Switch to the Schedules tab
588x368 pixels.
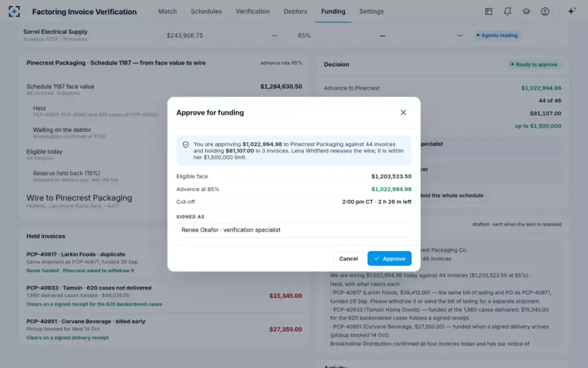[206, 11]
